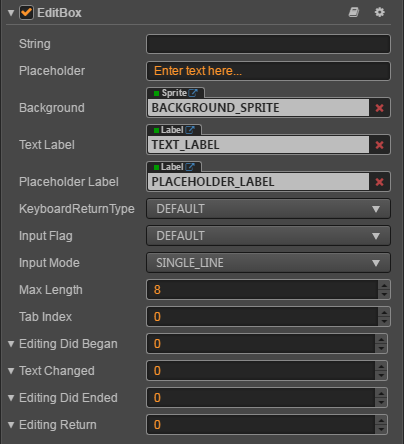Open the EditBox documentation book icon
The height and width of the screenshot is (444, 404).
point(354,13)
